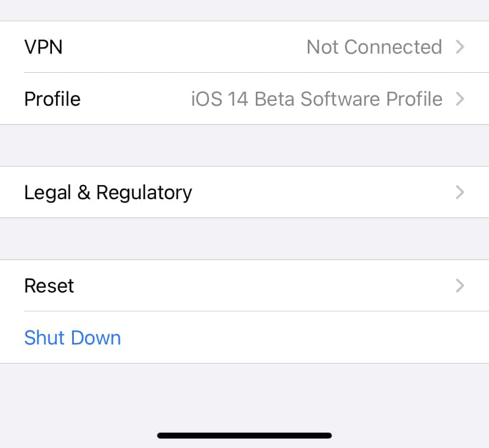Image resolution: width=489 pixels, height=448 pixels.
Task: Tap the blue Shut Down link
Action: 73,338
